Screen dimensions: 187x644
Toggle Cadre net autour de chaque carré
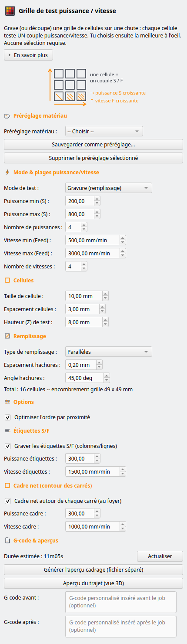[x=8, y=501]
